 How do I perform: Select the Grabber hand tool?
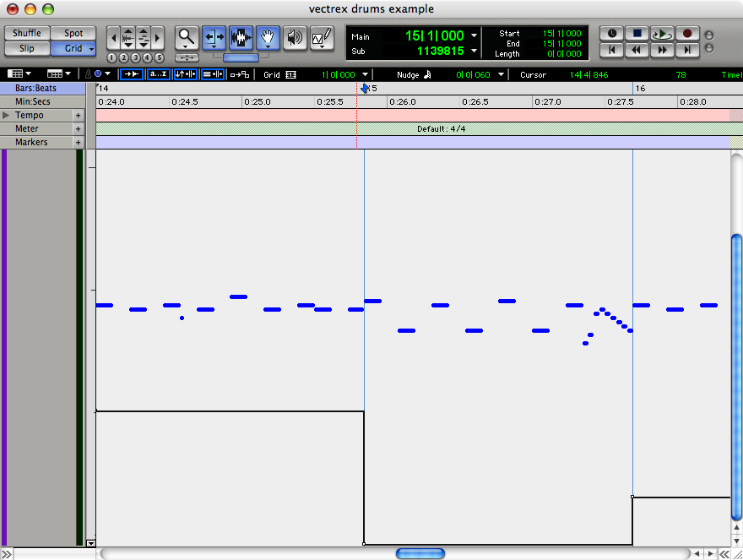click(x=268, y=38)
